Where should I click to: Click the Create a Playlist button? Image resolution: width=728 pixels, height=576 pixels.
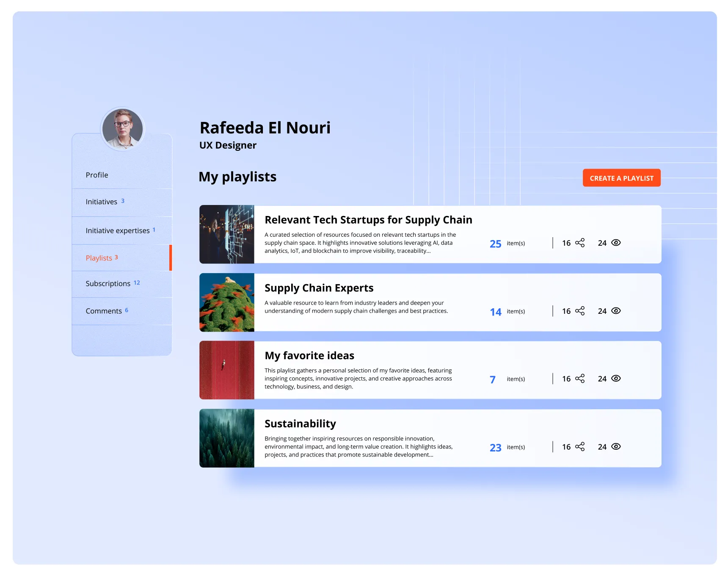[x=621, y=178]
